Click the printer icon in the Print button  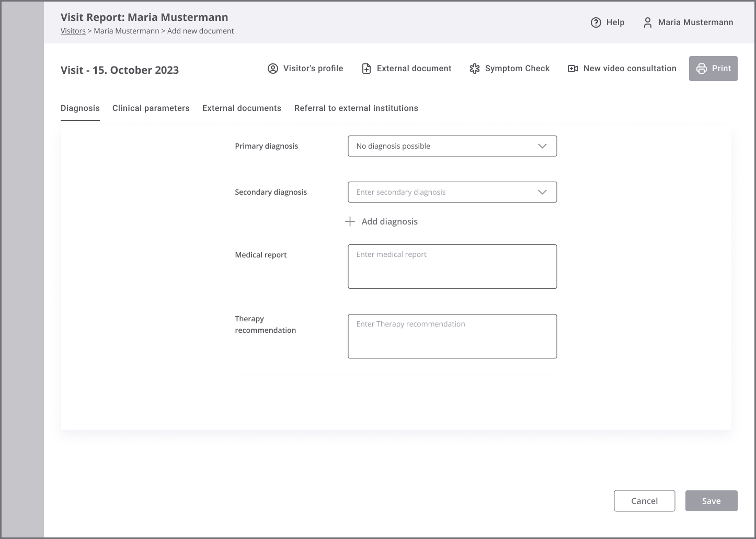(x=701, y=69)
